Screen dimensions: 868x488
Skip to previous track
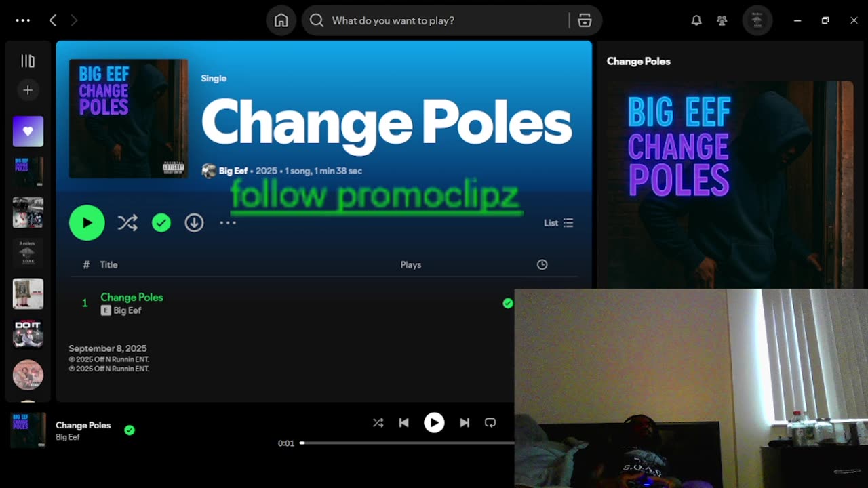click(403, 422)
